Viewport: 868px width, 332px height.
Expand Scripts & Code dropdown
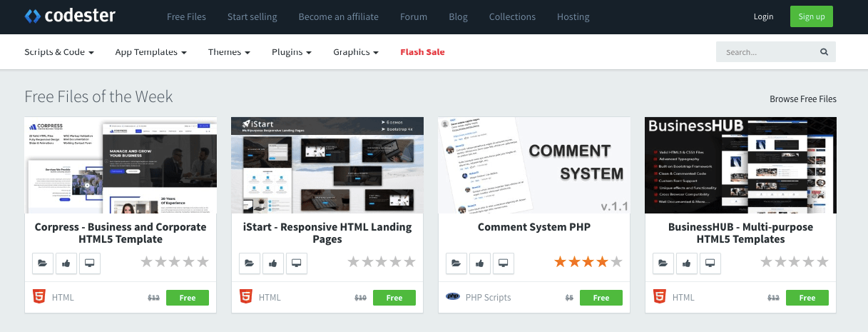(59, 52)
